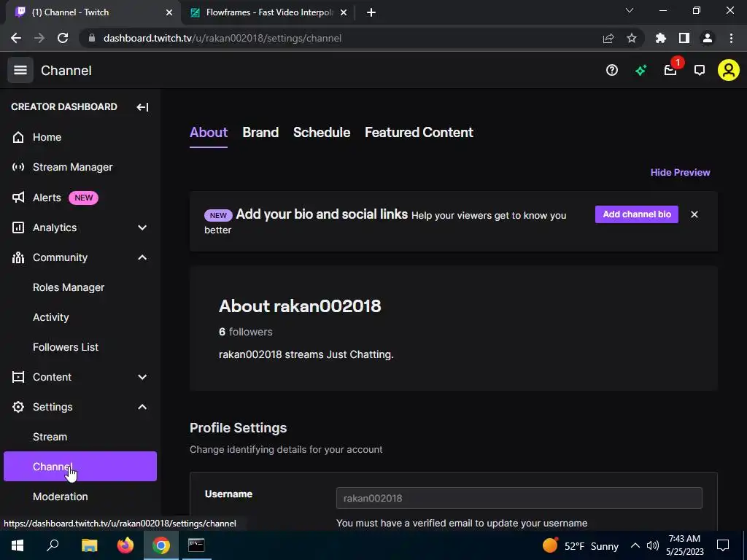The width and height of the screenshot is (747, 560).
Task: Close the Channel - Twitch tab
Action: (x=169, y=12)
